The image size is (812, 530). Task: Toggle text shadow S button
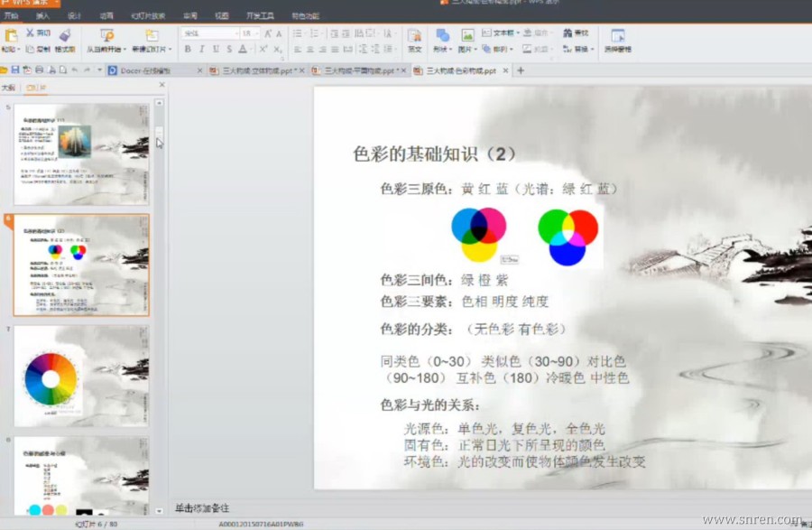click(x=229, y=50)
